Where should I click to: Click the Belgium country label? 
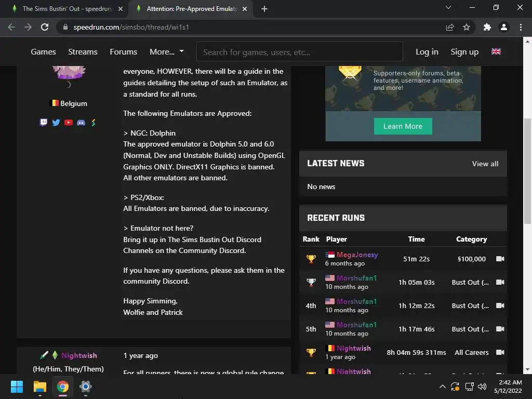coord(74,103)
